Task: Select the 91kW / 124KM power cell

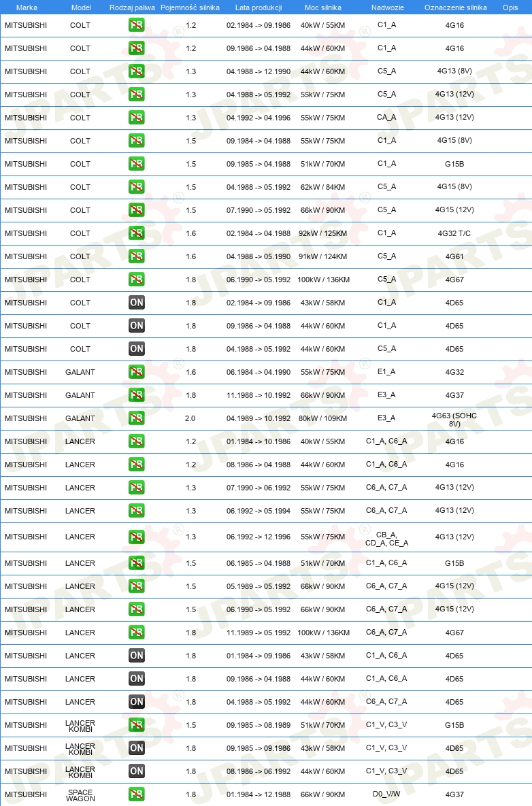Action: tap(322, 256)
